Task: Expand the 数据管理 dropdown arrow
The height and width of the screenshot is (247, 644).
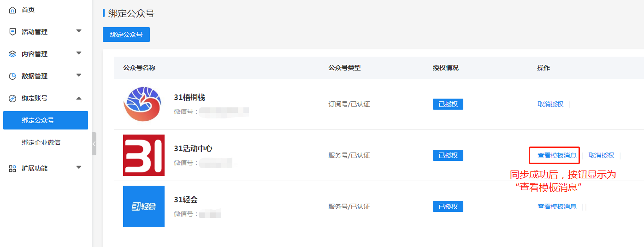Action: pos(79,76)
